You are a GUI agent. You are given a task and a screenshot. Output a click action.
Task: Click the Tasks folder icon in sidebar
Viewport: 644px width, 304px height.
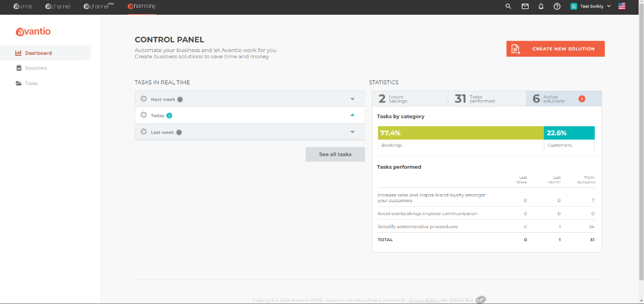[19, 83]
